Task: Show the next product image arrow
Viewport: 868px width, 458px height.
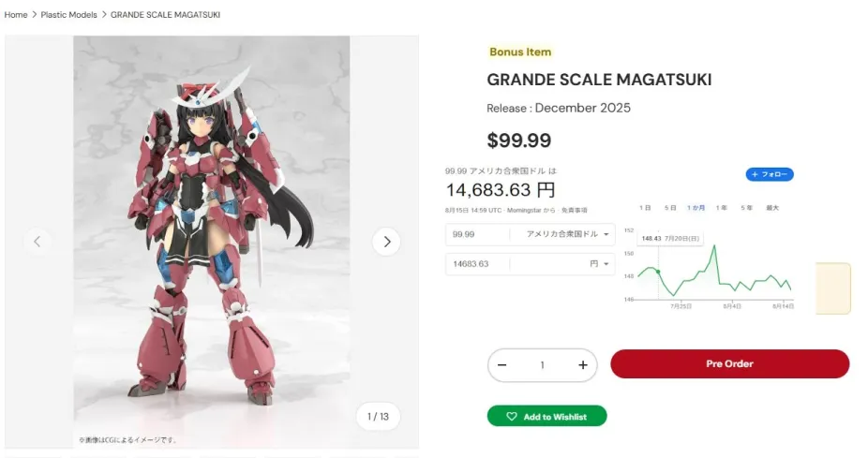Action: (x=386, y=242)
